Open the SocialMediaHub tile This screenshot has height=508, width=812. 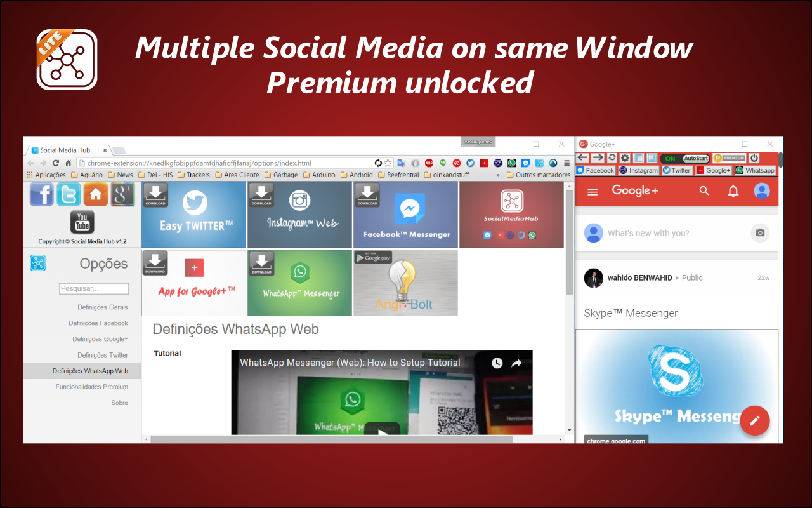point(511,215)
